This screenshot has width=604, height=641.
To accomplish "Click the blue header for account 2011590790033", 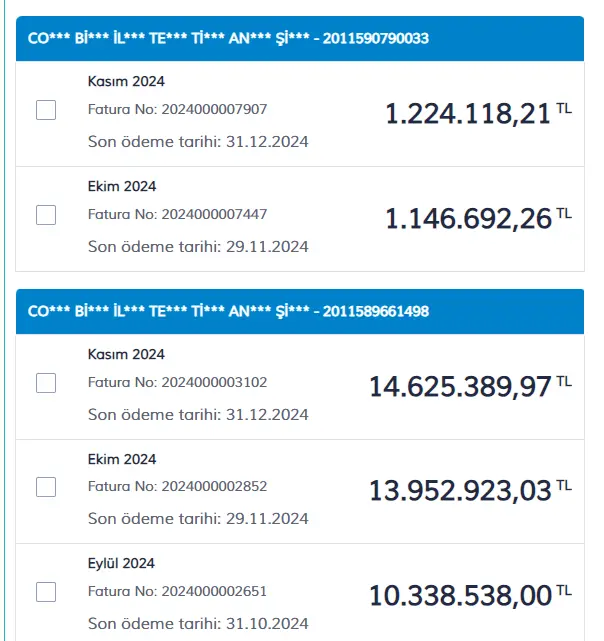I will click(300, 38).
